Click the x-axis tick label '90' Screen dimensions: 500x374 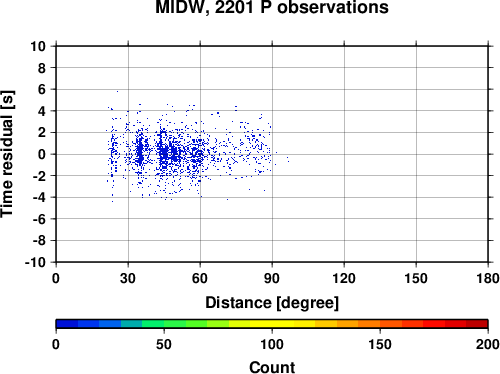click(x=272, y=278)
